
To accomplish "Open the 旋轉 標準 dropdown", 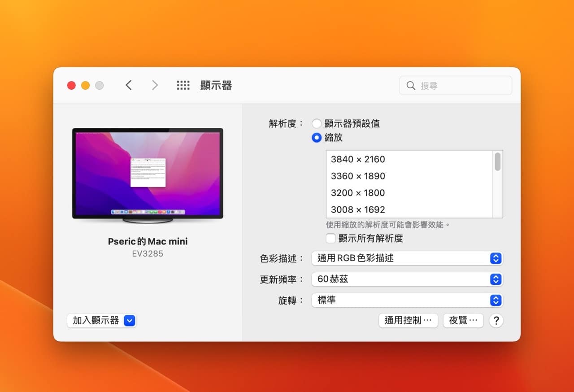I will [x=407, y=300].
